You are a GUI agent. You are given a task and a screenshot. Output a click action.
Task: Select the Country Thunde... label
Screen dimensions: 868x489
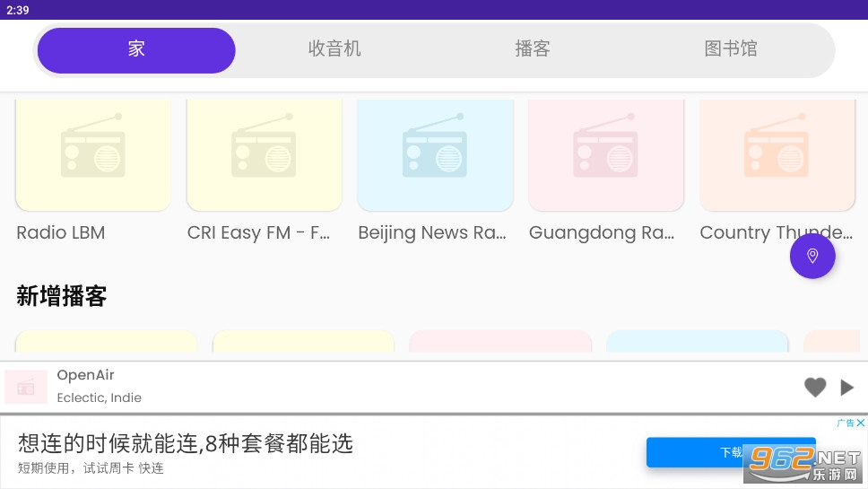pos(777,232)
